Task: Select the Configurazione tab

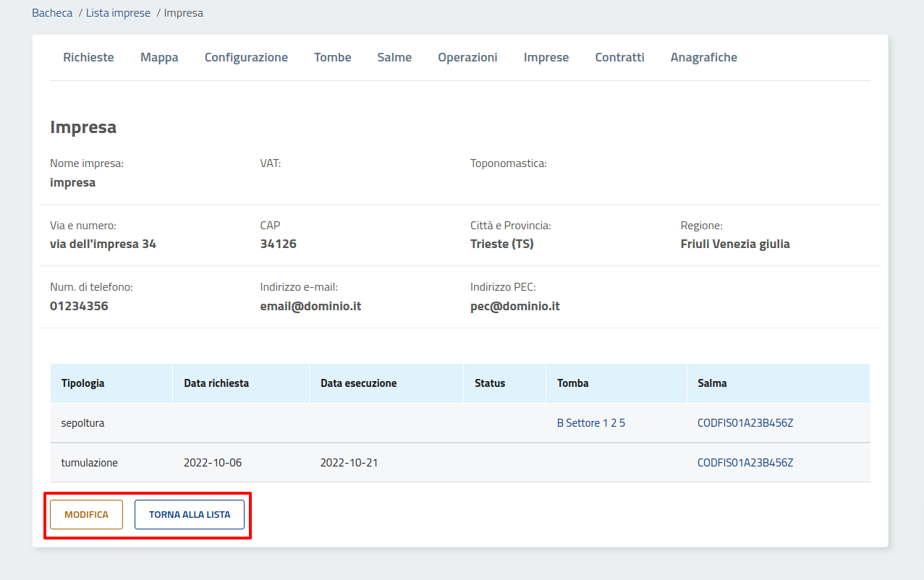Action: click(246, 57)
